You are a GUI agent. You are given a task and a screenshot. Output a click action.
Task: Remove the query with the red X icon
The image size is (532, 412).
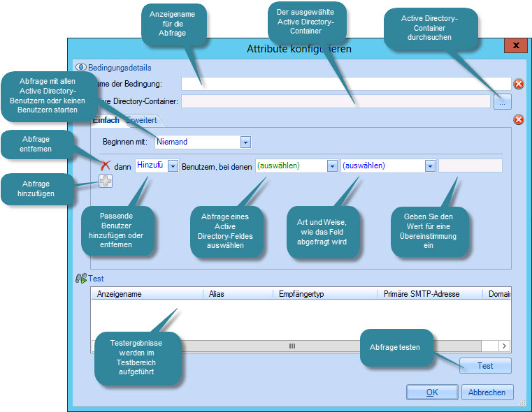pyautogui.click(x=105, y=165)
